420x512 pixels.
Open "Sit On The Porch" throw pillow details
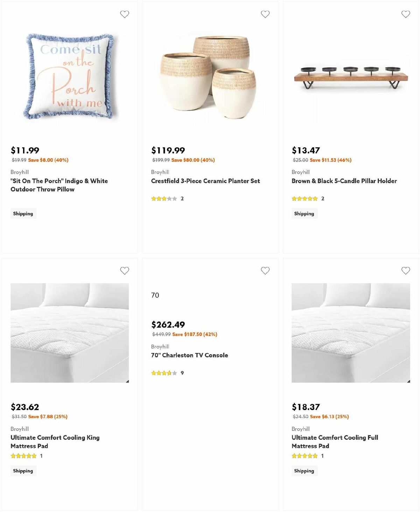pos(58,185)
